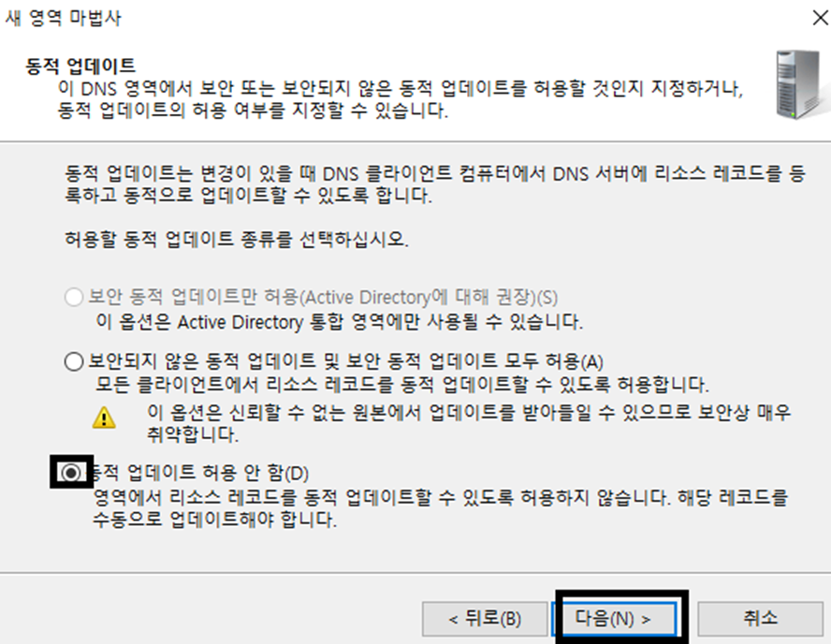Screen dimensions: 831x644
Task: Click the 다음(N) > button
Action: (615, 619)
